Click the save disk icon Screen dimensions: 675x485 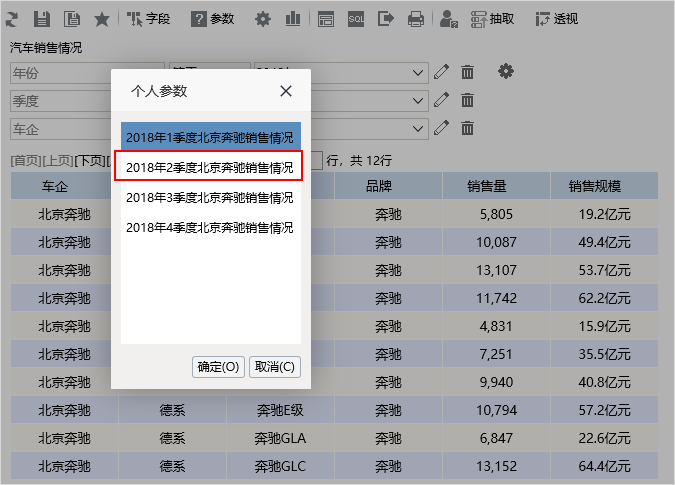(x=42, y=19)
